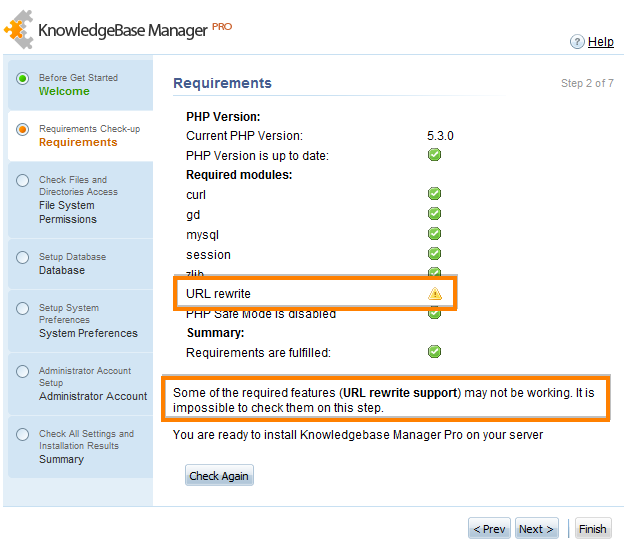This screenshot has height=546, width=628.
Task: Click the 'session' module label
Action: tap(208, 255)
